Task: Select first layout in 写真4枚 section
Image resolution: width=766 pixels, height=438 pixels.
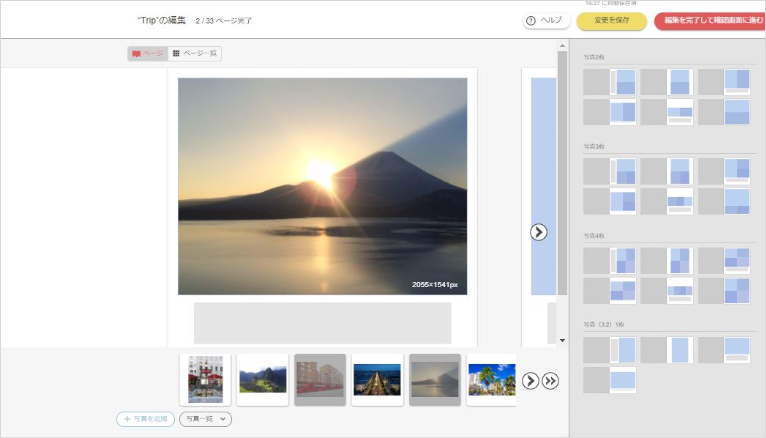Action: pyautogui.click(x=609, y=261)
